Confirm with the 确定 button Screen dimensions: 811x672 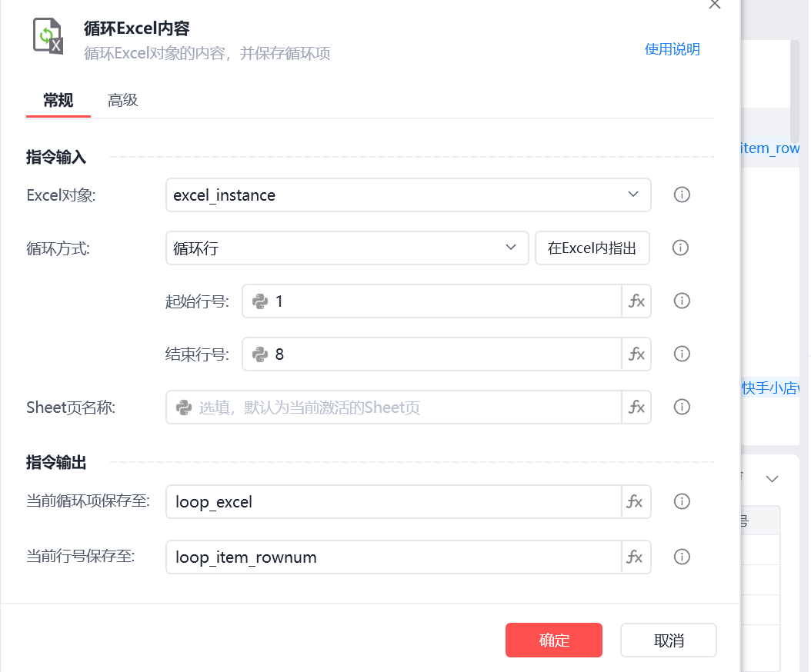point(554,640)
